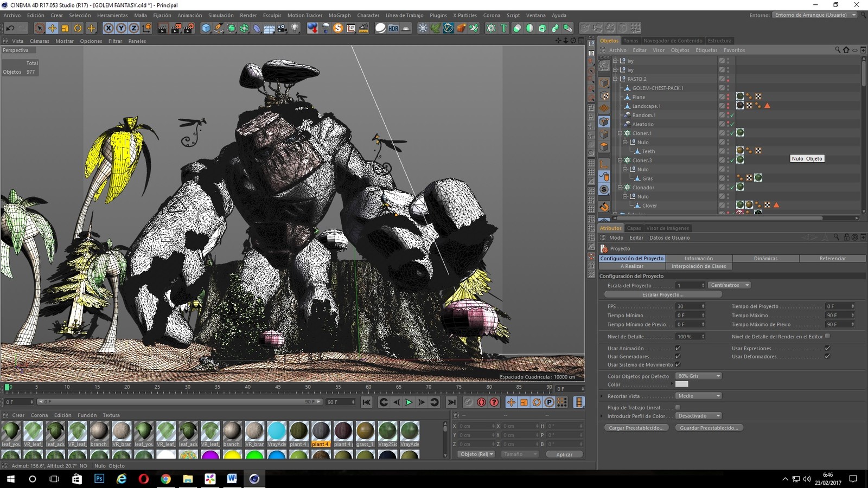Open the Recortar Vista dropdown

click(x=699, y=396)
